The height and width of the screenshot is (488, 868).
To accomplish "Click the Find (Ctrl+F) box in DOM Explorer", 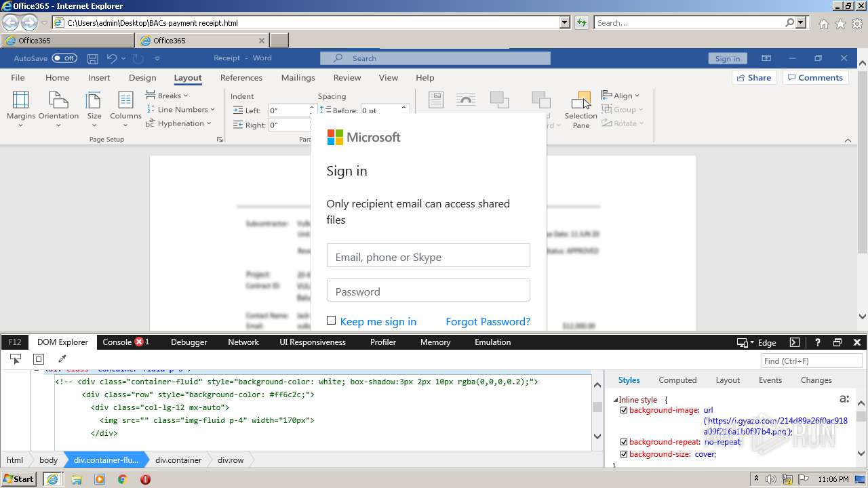I will (x=812, y=361).
